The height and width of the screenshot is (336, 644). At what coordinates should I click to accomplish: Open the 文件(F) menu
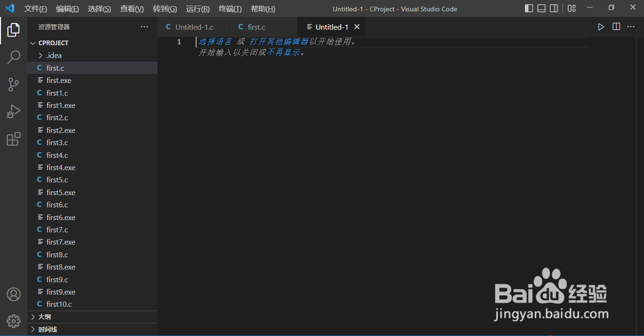pyautogui.click(x=36, y=9)
